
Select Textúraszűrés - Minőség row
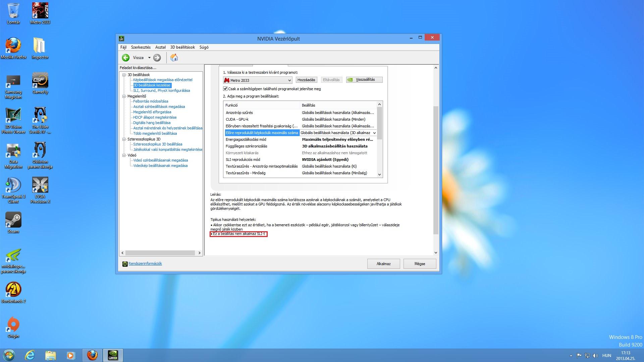point(300,173)
